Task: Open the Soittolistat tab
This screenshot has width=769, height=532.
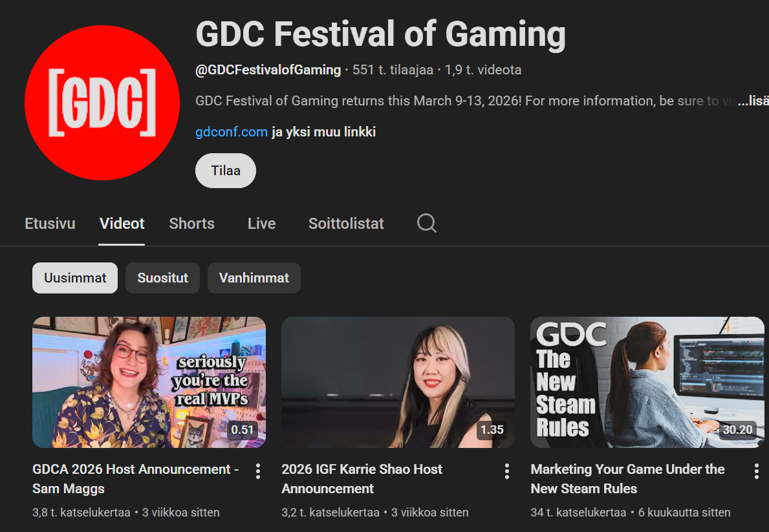Action: point(346,224)
